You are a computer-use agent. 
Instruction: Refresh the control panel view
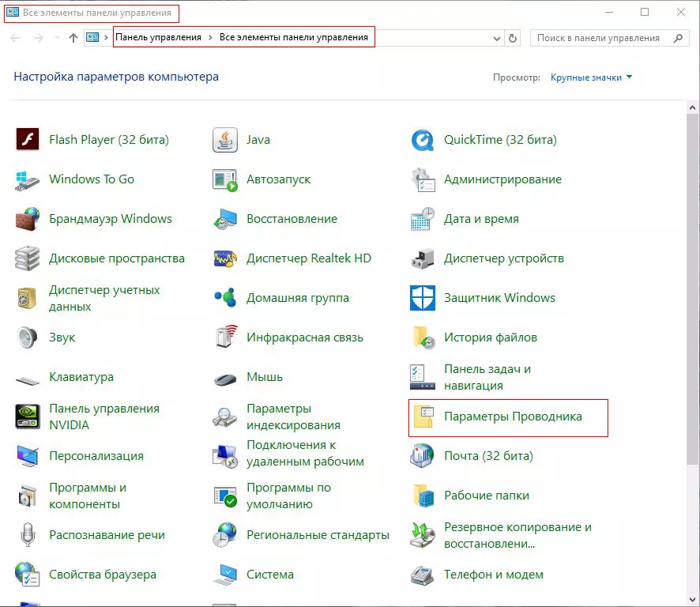tap(513, 39)
